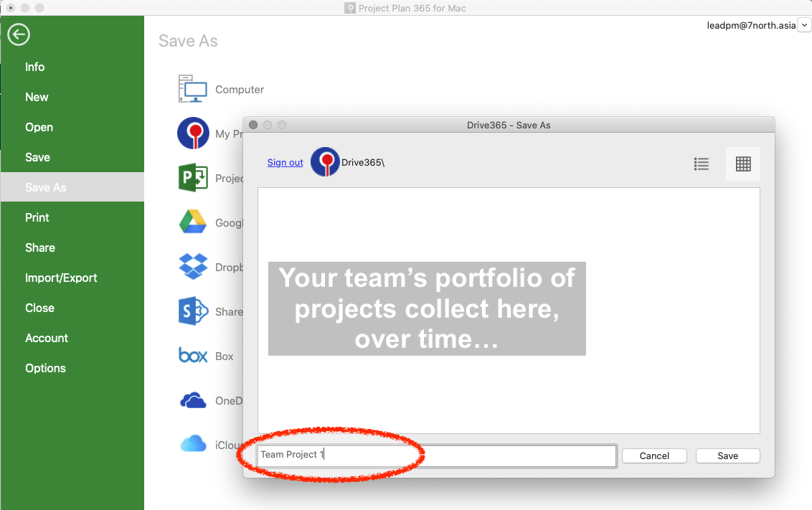The height and width of the screenshot is (510, 812).
Task: Close the Drive365 - Save As dialog window
Action: point(253,125)
